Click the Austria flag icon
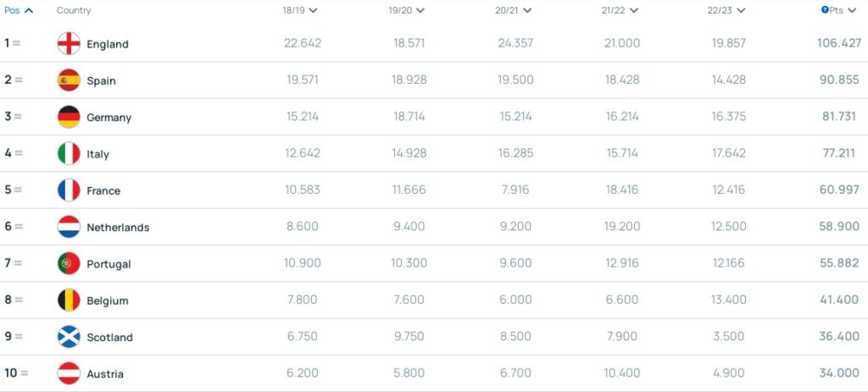The width and height of the screenshot is (868, 392). point(69,373)
